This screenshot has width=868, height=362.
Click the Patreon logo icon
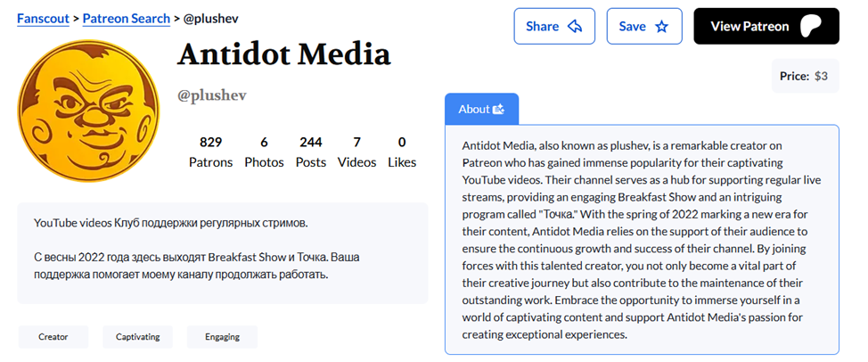coord(810,27)
